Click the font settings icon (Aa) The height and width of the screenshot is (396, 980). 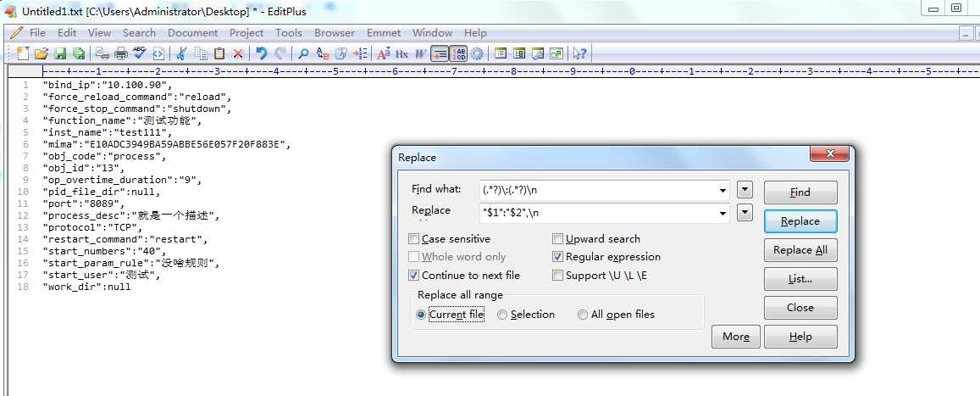[383, 53]
